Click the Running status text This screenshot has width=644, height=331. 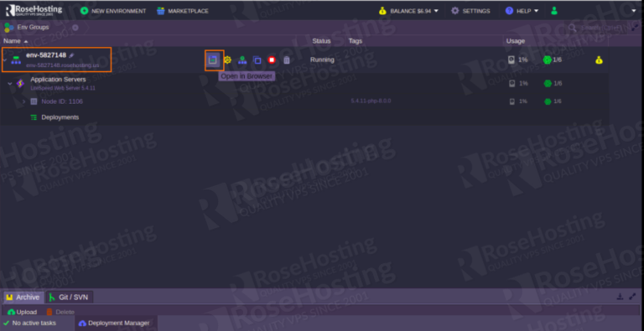coord(322,60)
